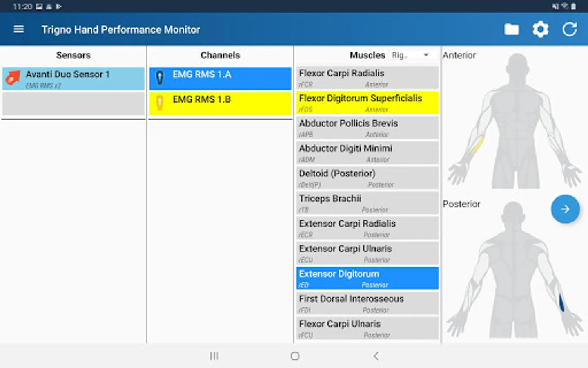Image resolution: width=588 pixels, height=368 pixels.
Task: Choose Deltoid (Posterior) muscle
Action: [x=367, y=178]
